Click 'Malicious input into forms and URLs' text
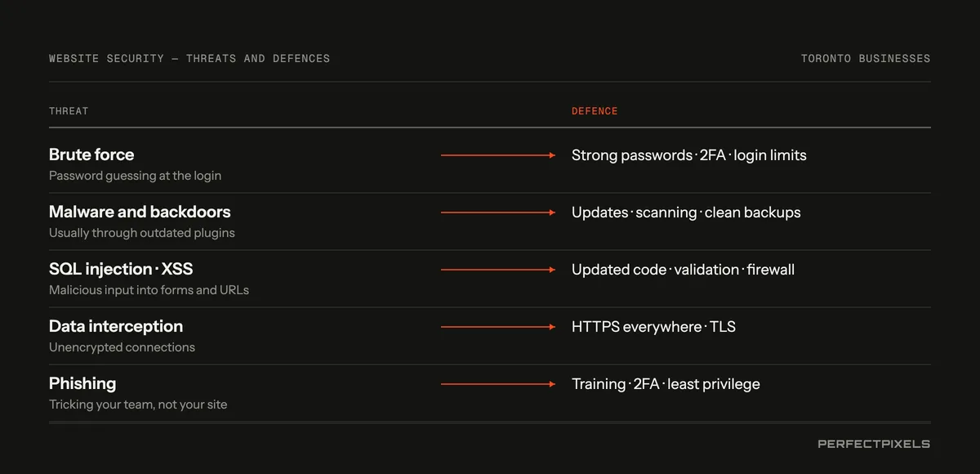The width and height of the screenshot is (980, 474). pos(149,290)
